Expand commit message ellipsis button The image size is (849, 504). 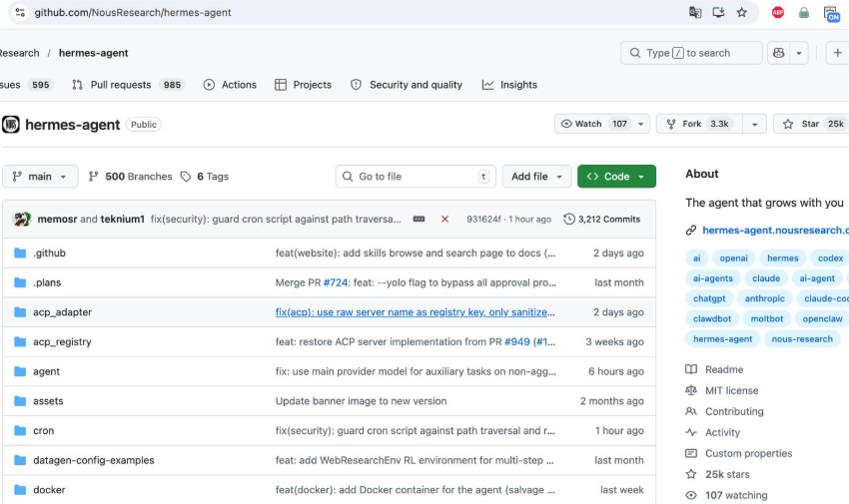(x=419, y=219)
